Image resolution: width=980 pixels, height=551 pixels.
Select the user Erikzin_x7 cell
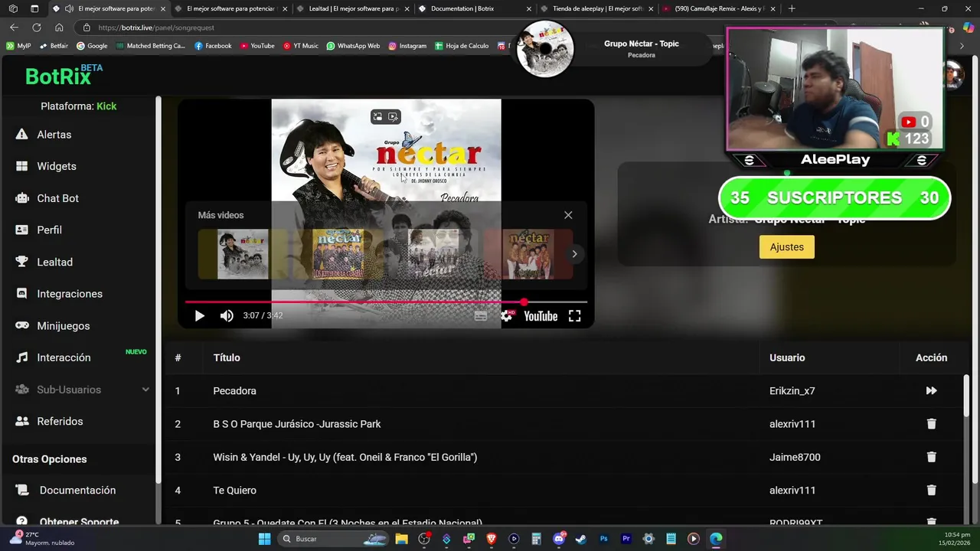(792, 391)
